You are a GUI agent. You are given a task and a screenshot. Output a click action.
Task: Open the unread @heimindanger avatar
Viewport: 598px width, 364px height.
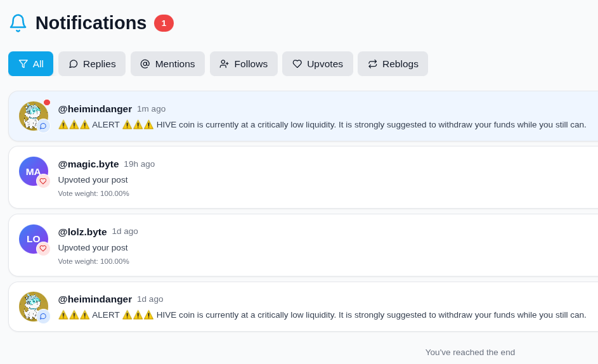(32, 115)
